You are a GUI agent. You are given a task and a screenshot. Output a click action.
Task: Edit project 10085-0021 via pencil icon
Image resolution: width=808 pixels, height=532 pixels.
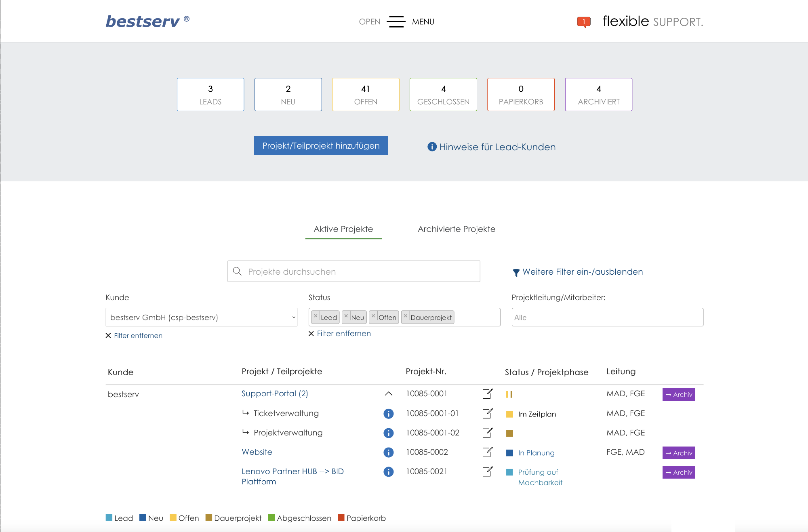pos(488,471)
